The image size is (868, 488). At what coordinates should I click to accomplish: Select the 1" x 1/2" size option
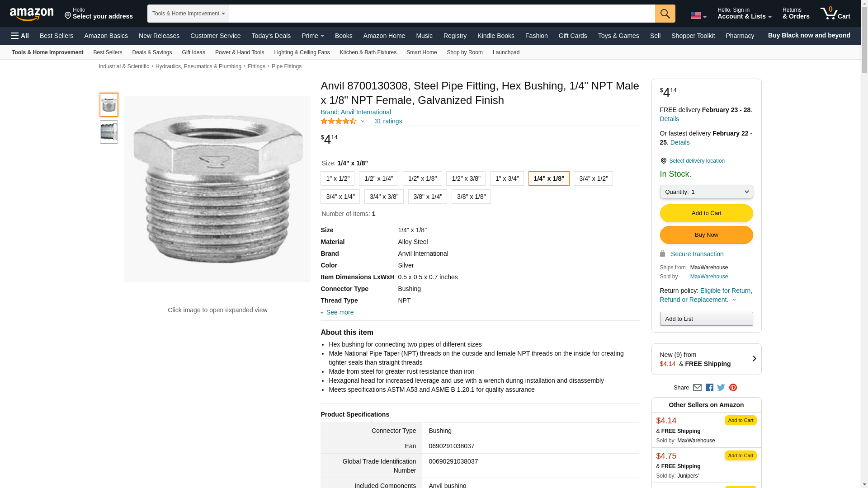pos(337,178)
